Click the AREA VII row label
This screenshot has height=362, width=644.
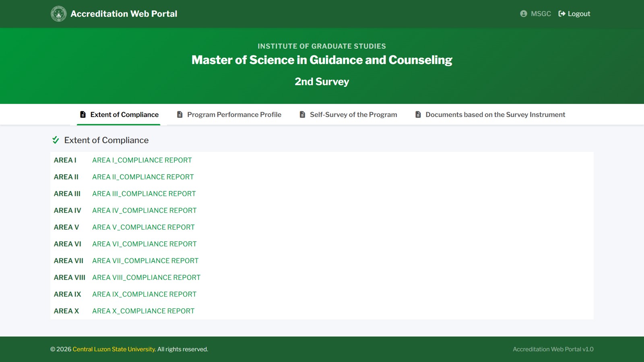pos(69,261)
